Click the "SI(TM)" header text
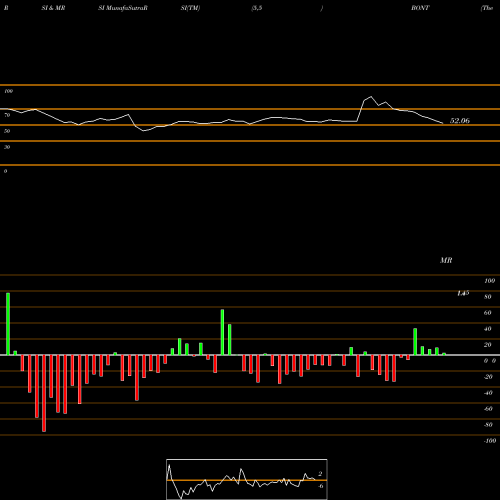Viewport: 500px width, 500px height. 190,8
